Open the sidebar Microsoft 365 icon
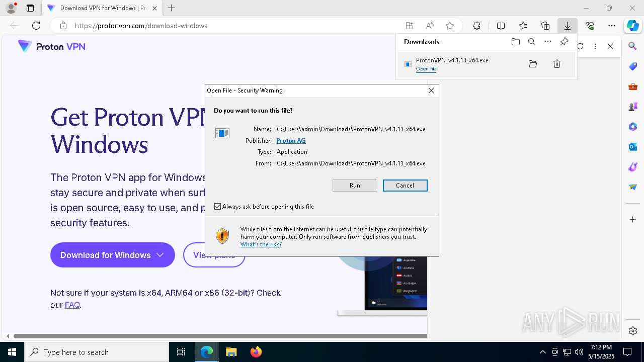The image size is (644, 362). pyautogui.click(x=633, y=127)
